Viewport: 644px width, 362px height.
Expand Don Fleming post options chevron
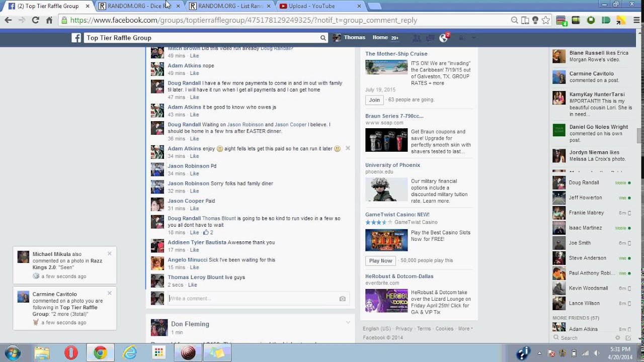coord(348,322)
